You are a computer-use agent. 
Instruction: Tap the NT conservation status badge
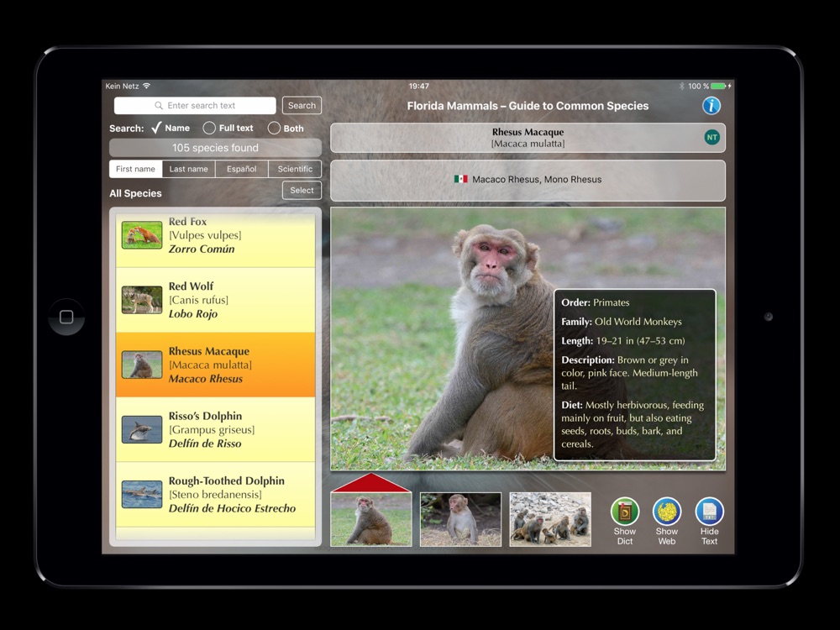click(712, 137)
